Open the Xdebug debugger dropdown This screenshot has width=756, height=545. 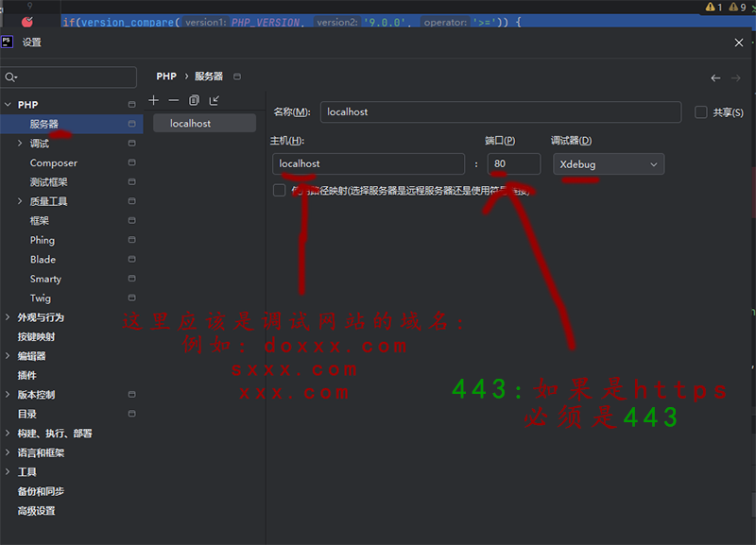pos(608,164)
